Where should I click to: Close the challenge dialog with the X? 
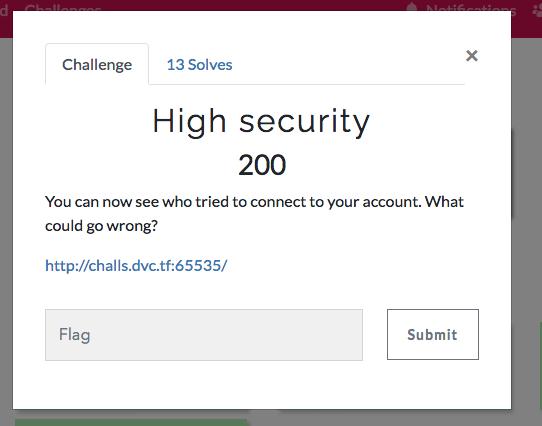tap(471, 56)
